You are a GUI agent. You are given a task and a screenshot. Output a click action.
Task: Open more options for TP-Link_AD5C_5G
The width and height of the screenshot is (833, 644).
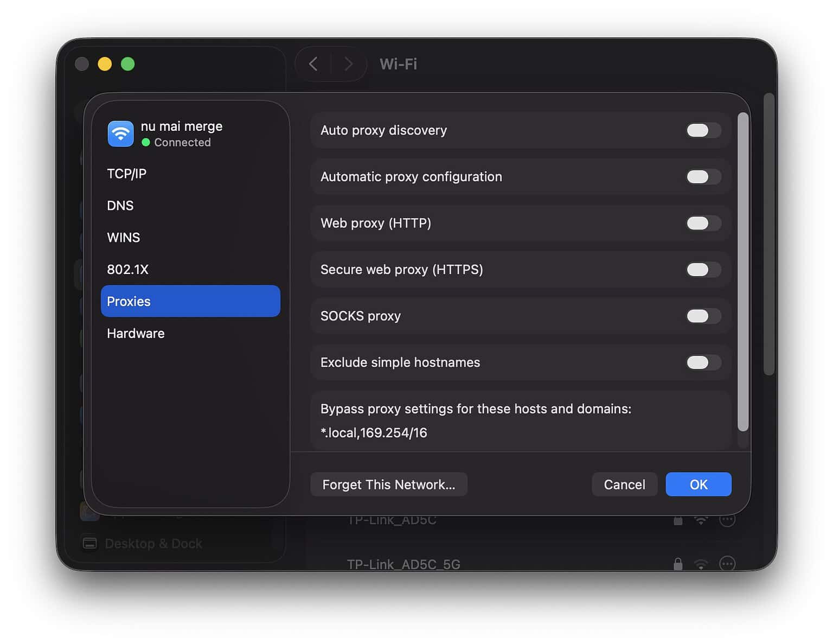pos(728,564)
